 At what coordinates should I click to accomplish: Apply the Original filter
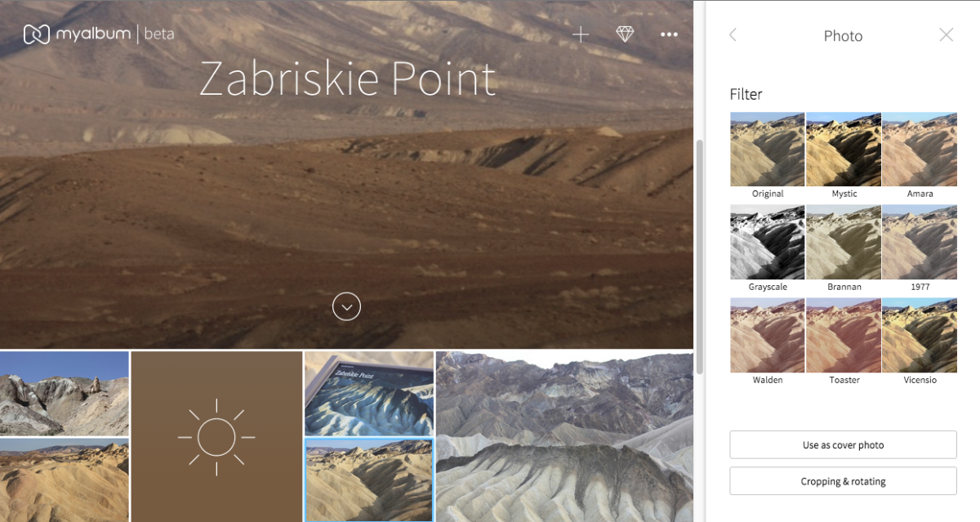tap(767, 149)
